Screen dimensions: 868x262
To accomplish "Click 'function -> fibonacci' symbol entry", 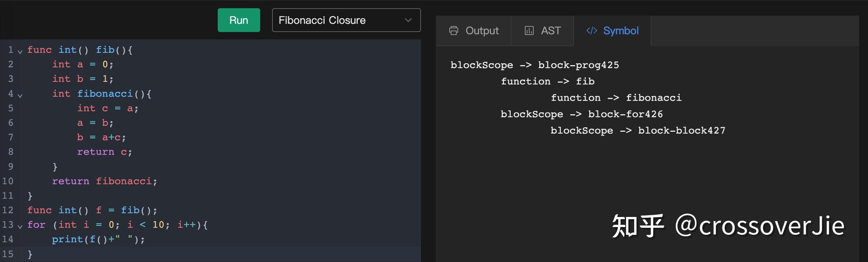I will click(x=616, y=98).
